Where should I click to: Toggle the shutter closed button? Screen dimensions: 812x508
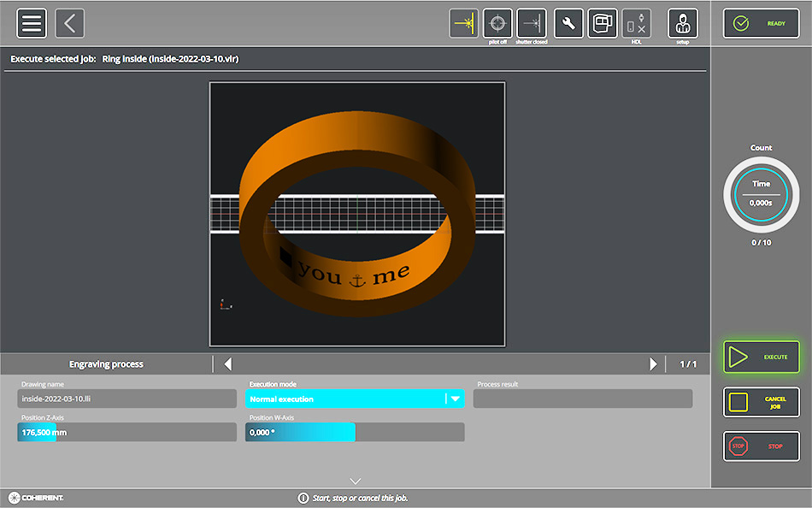pyautogui.click(x=532, y=23)
